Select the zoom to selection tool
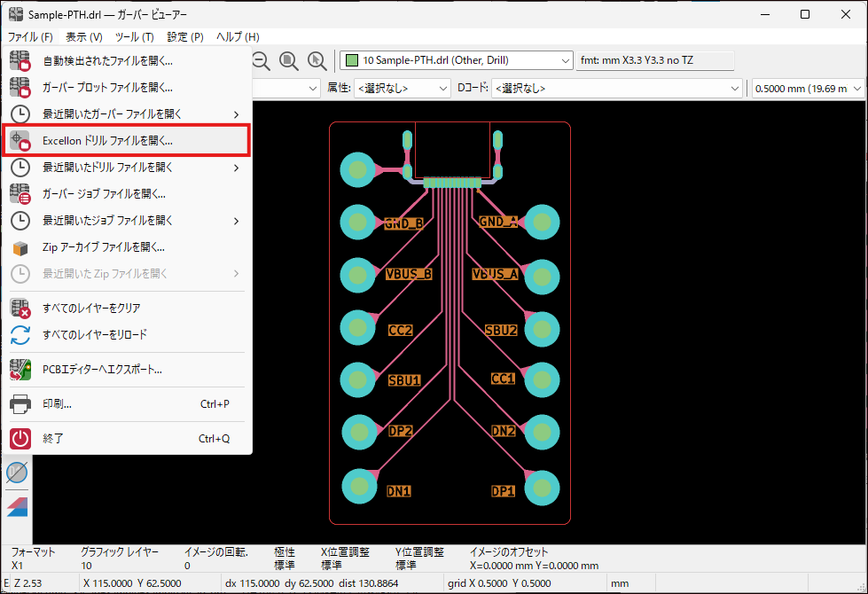 (317, 60)
